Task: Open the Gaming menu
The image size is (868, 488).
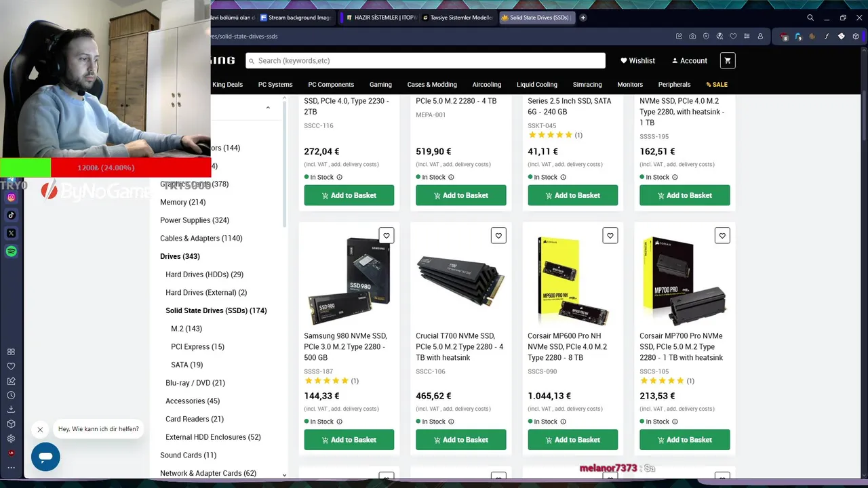Action: 380,85
